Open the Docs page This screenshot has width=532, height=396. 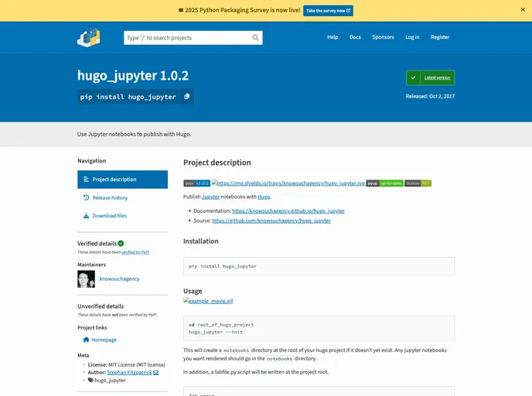355,37
